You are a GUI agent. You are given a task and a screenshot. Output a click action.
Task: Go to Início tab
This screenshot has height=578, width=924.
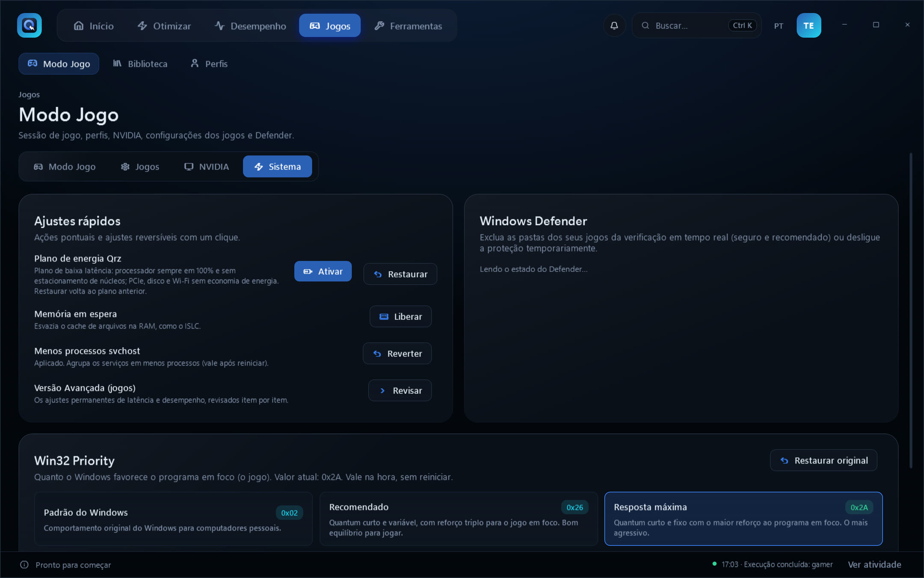(94, 26)
